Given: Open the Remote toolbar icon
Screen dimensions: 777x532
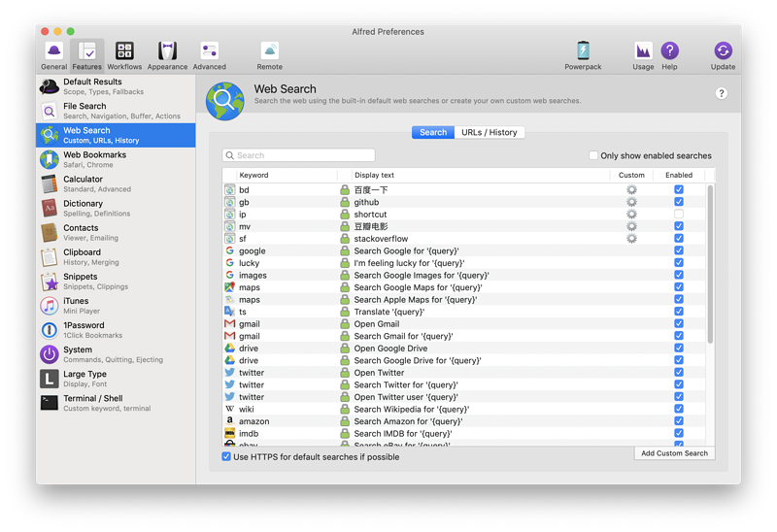Looking at the screenshot, I should tap(270, 55).
